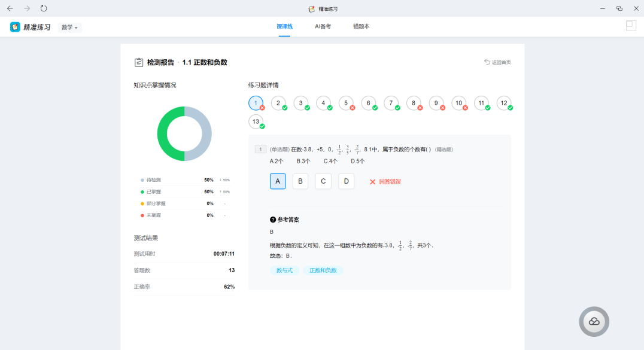
Task: Click the 精准练习 app logo icon
Action: pos(15,27)
